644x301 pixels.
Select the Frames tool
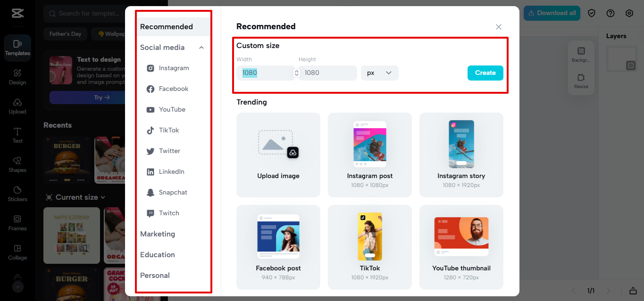pos(17,224)
